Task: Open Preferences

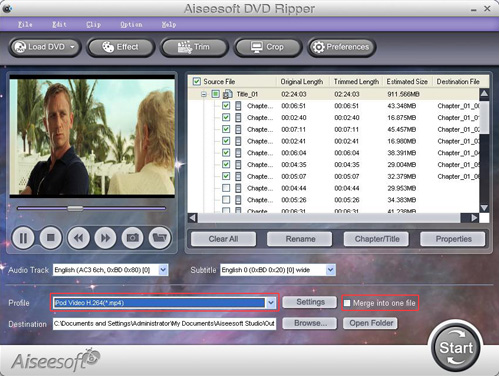Action: click(342, 47)
